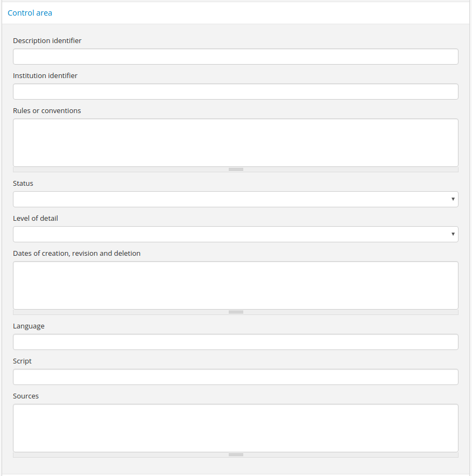Click resize grip under the Dates textarea
The image size is (472, 476).
click(x=236, y=312)
